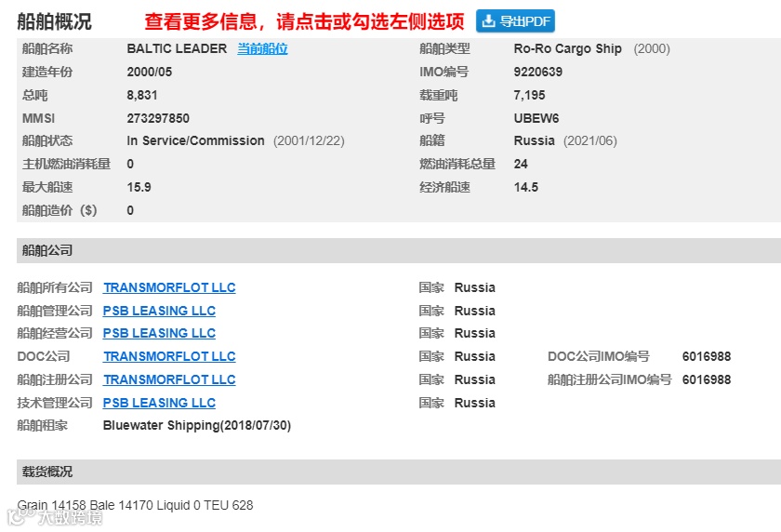The height and width of the screenshot is (532, 781).
Task: Select Russia in the 船籍 row
Action: tap(534, 141)
